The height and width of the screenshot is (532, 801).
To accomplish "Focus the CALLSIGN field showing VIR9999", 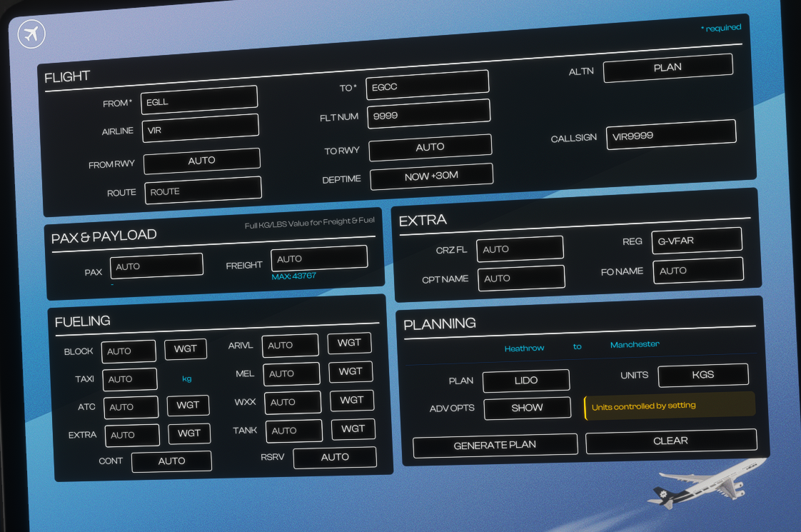I will click(670, 136).
